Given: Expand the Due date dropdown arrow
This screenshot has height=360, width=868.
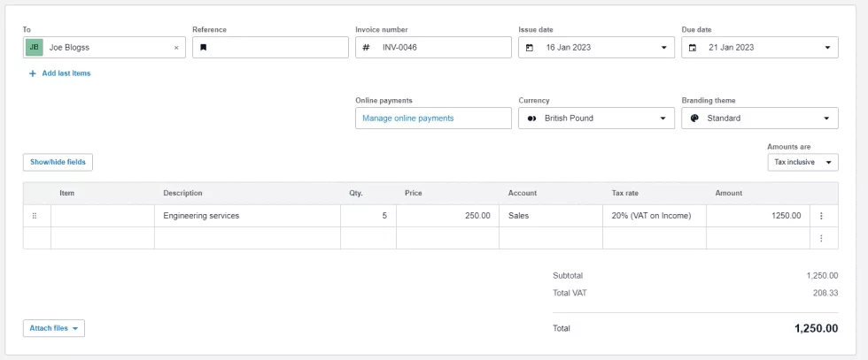Looking at the screenshot, I should 827,48.
